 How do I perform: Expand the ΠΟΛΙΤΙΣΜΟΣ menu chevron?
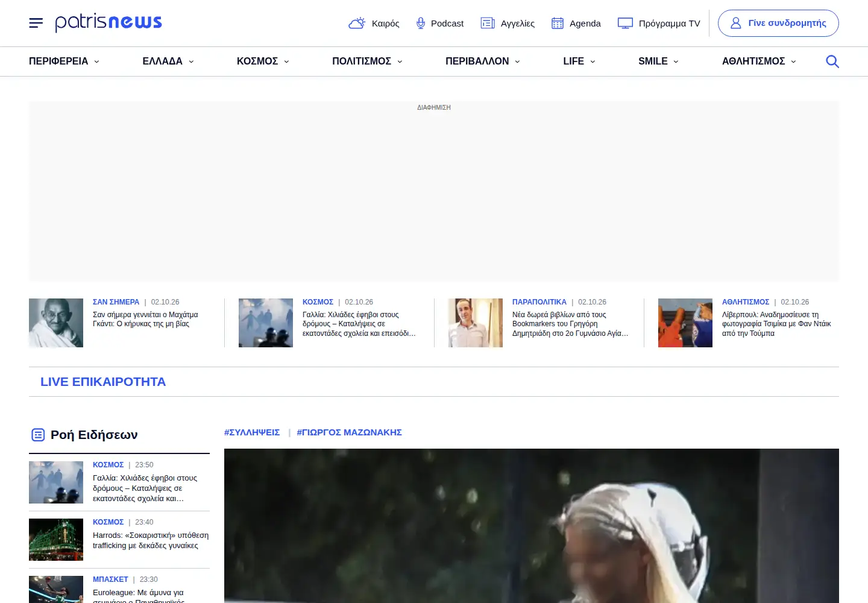400,62
